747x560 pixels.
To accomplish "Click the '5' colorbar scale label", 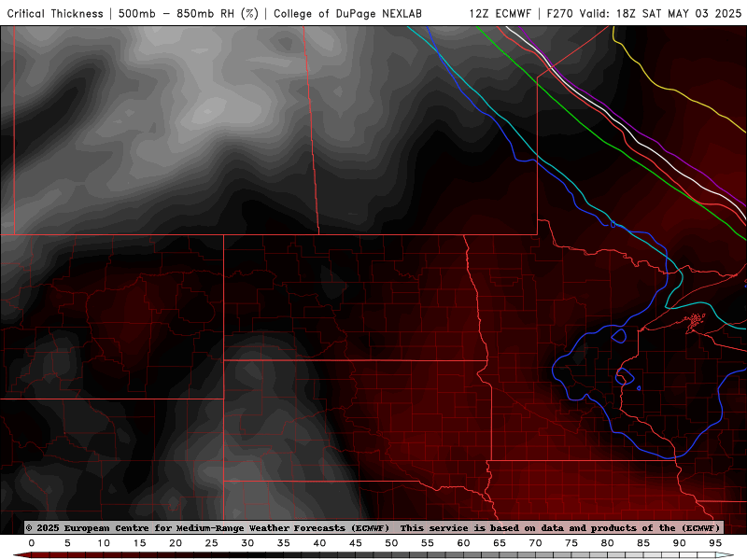I will (x=67, y=543).
